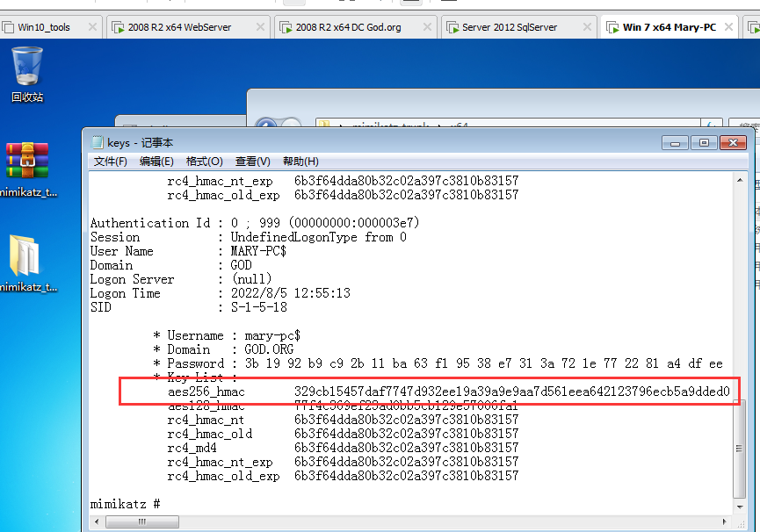Open the 编辑(E) menu in Notepad
Image resolution: width=760 pixels, height=532 pixels.
pyautogui.click(x=156, y=162)
